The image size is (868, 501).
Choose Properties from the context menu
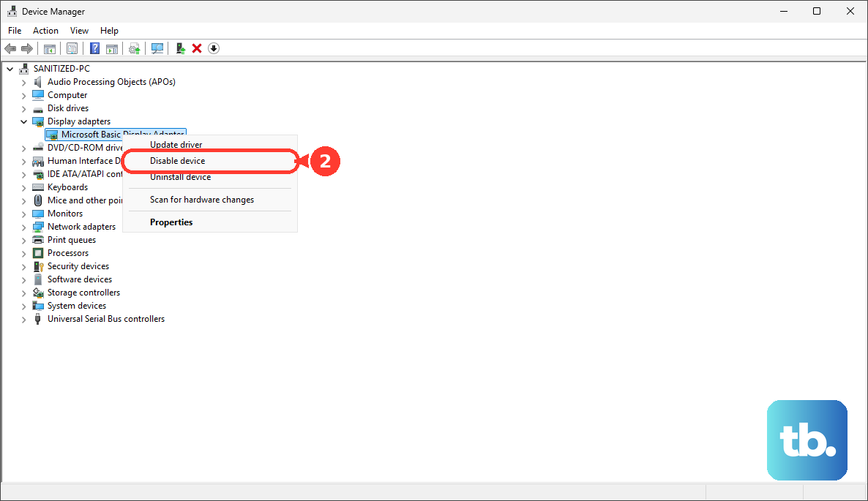coord(210,222)
